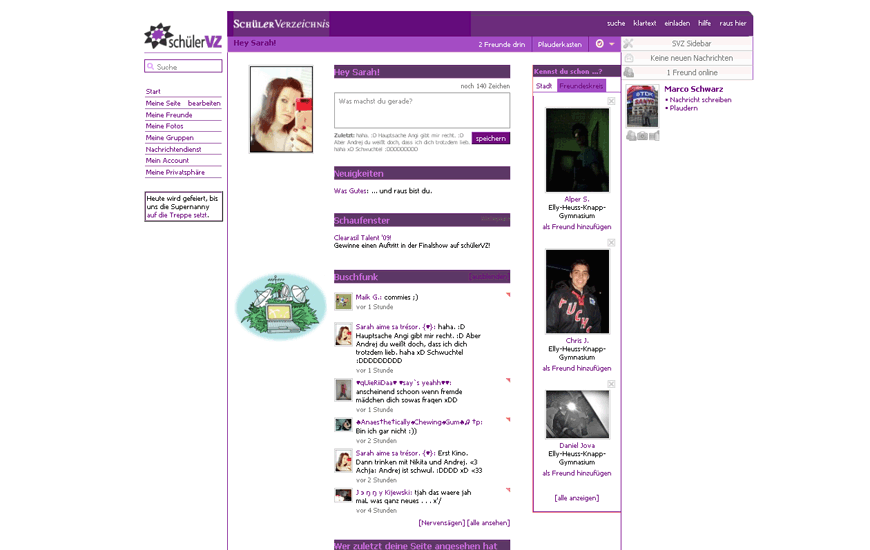Click the friends-online people icon in the sidebar
The image size is (870, 550).
[x=629, y=72]
